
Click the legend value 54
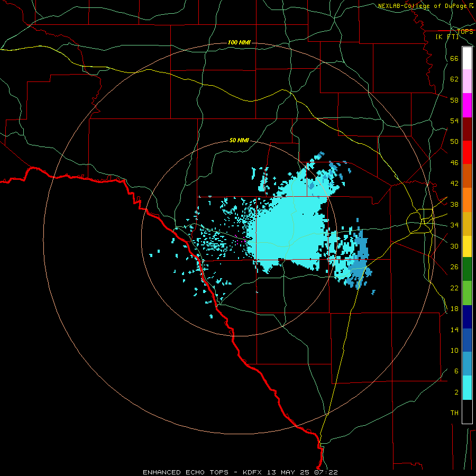(x=454, y=121)
